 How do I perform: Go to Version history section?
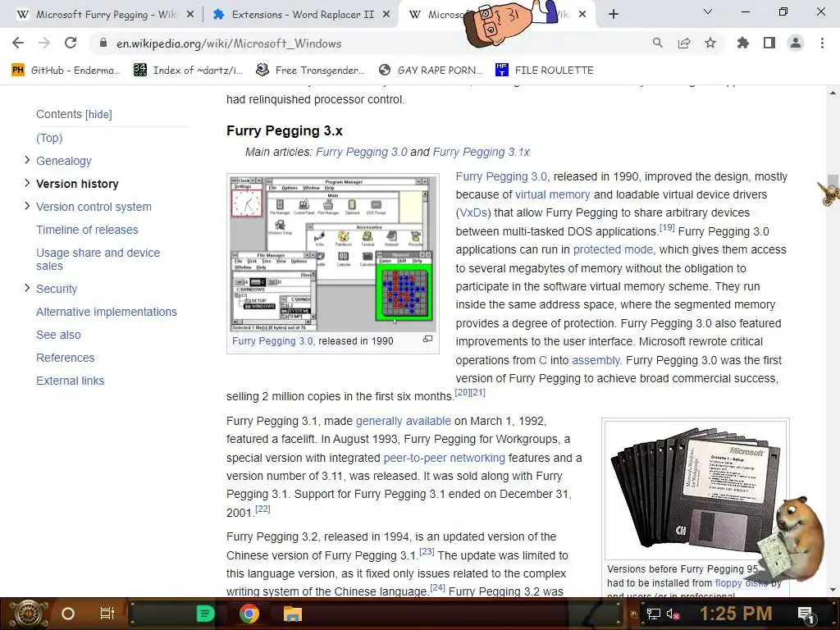tap(77, 184)
